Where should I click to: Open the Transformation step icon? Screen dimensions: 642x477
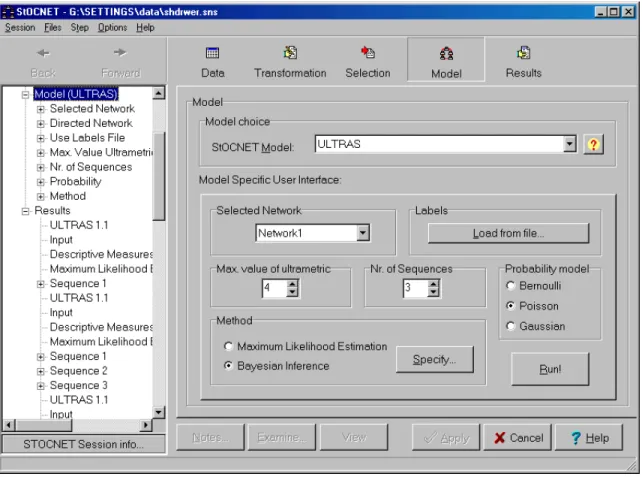coord(290,53)
